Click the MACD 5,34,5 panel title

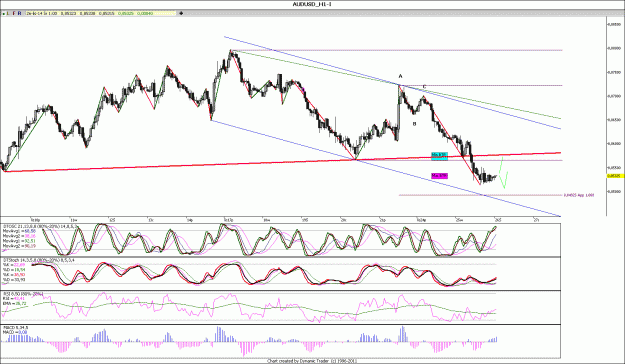click(15, 327)
